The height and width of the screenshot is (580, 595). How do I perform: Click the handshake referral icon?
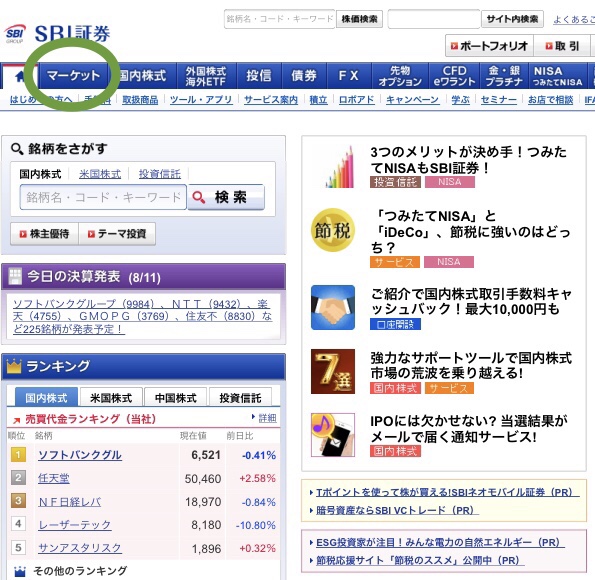(x=333, y=307)
